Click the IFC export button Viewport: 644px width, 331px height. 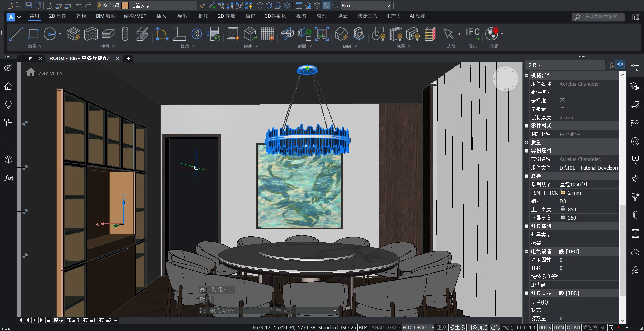pyautogui.click(x=473, y=34)
